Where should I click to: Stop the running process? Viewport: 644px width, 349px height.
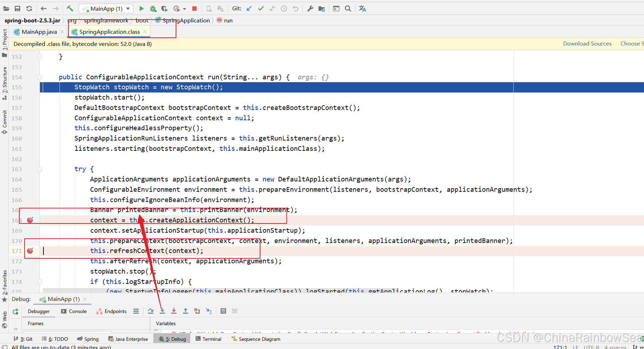pyautogui.click(x=194, y=9)
